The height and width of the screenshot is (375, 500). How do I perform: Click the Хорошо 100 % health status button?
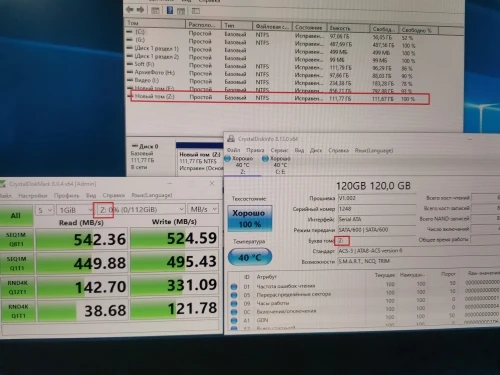point(250,218)
